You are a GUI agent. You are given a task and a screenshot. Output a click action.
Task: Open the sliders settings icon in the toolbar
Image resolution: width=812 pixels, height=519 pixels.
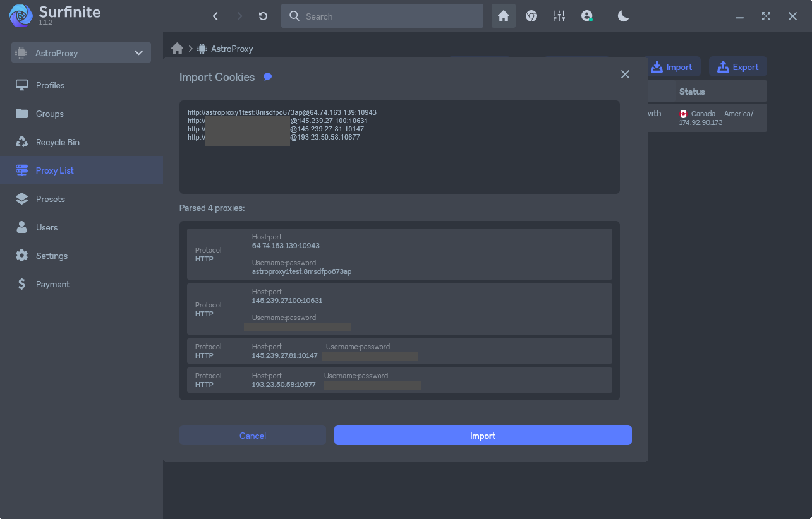point(559,16)
